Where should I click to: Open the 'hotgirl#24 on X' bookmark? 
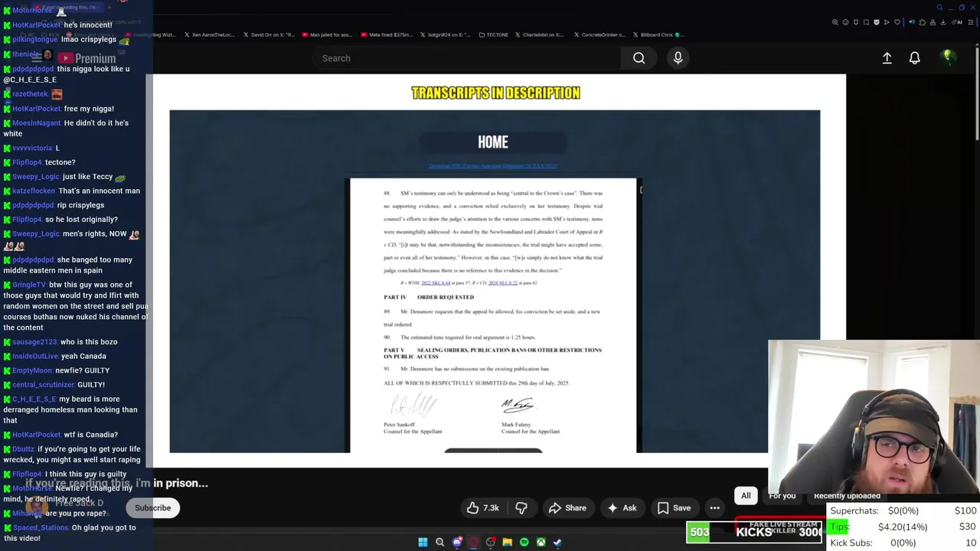tap(444, 34)
